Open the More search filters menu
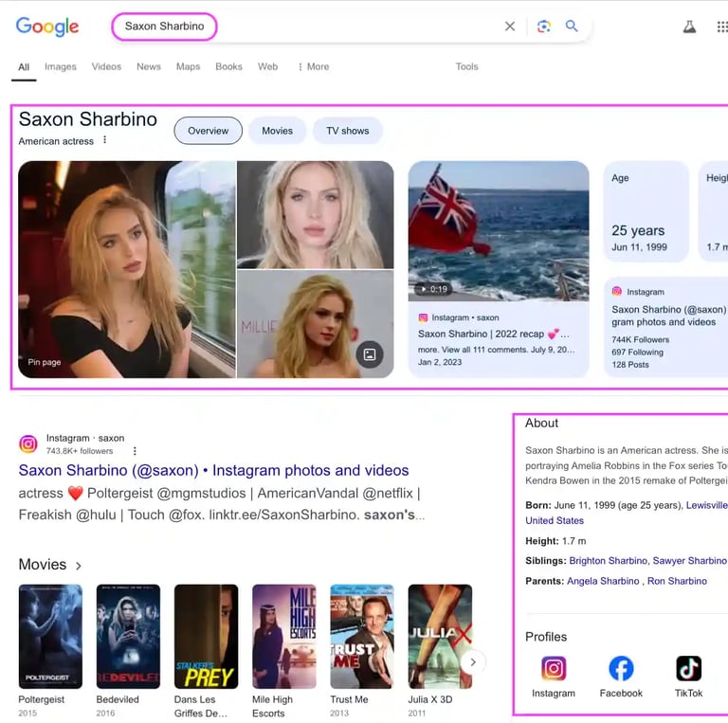 [x=314, y=67]
